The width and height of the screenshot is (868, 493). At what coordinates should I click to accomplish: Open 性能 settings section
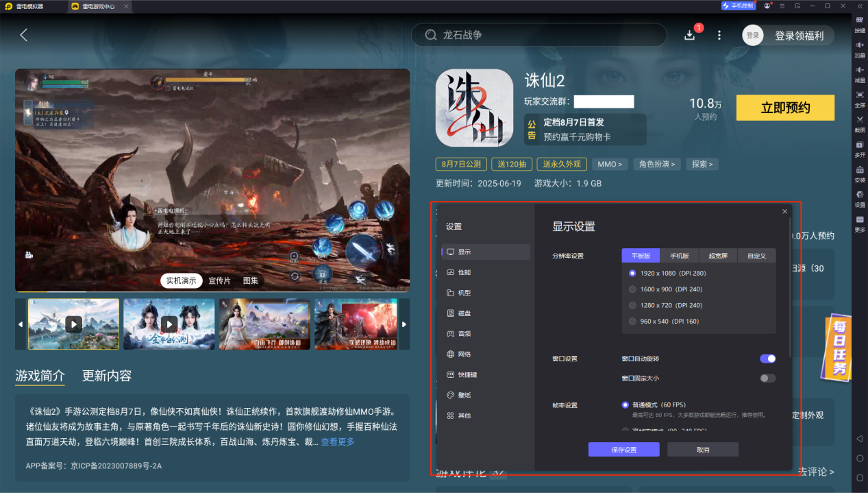tap(486, 272)
